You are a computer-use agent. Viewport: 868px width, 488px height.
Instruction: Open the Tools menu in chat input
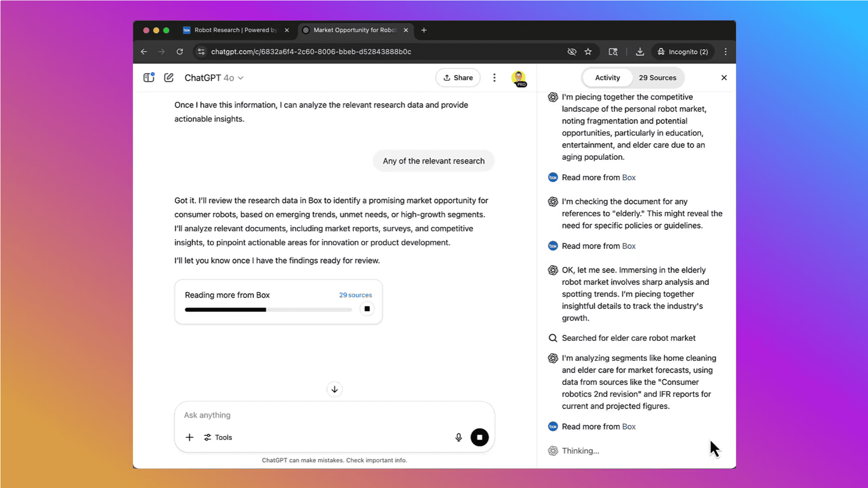point(218,437)
